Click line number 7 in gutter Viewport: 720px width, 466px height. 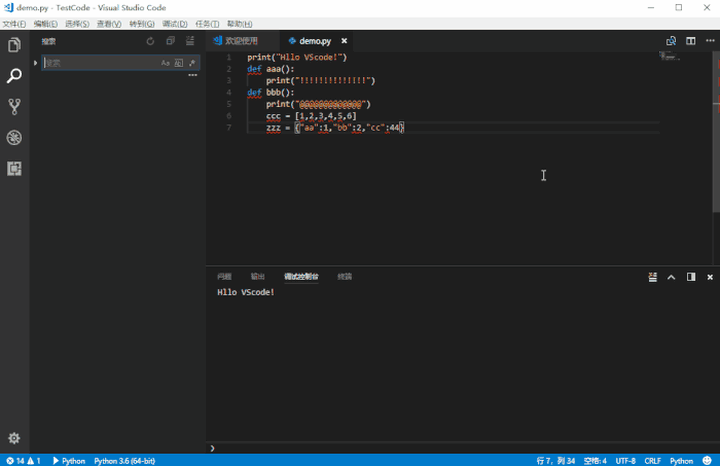tap(229, 127)
